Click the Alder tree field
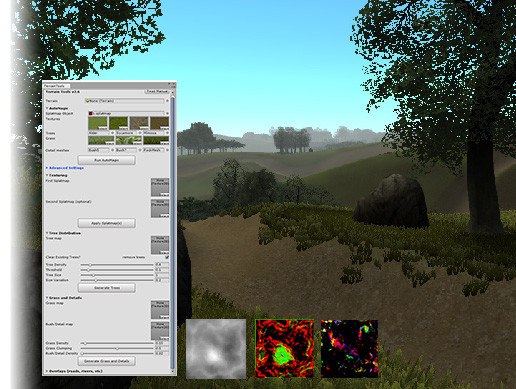 99,133
